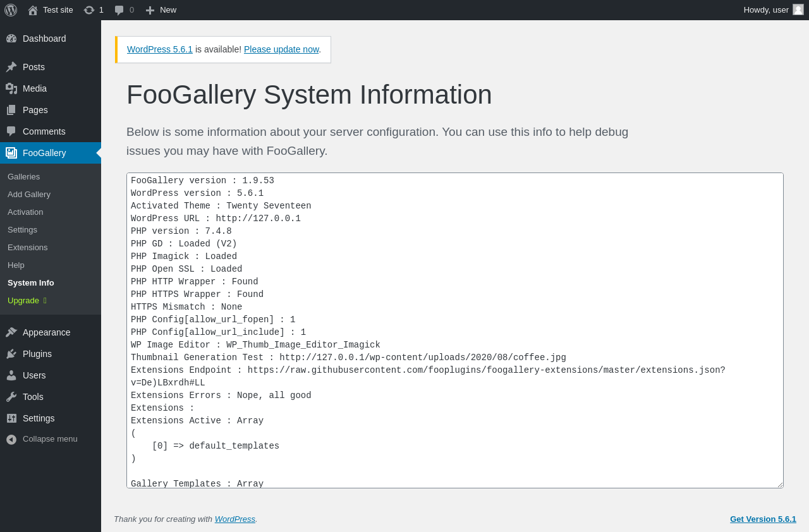
Task: Click the Comments speech bubble sidebar icon
Action: [11, 131]
